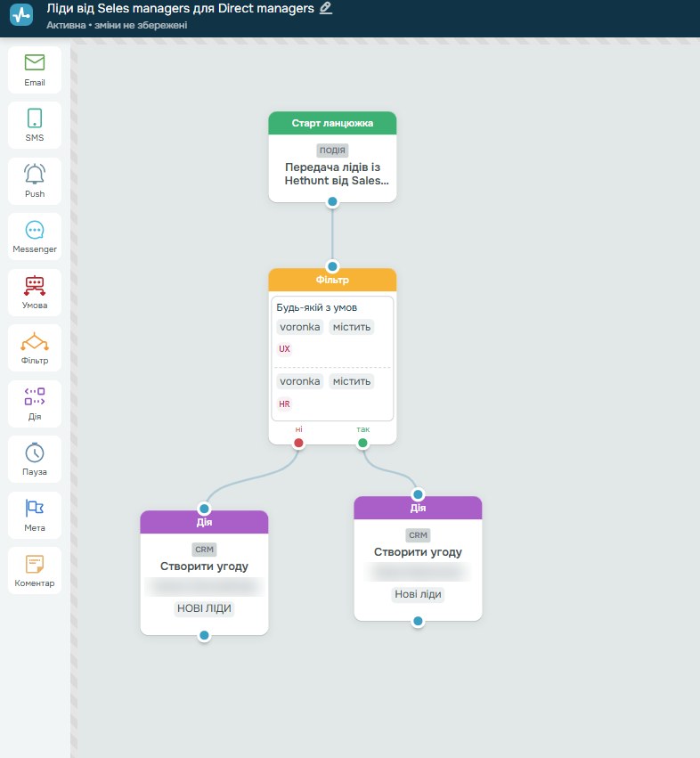Click the НОВІ ЛІДИ stage label
Image resolution: width=700 pixels, height=758 pixels.
tap(204, 608)
